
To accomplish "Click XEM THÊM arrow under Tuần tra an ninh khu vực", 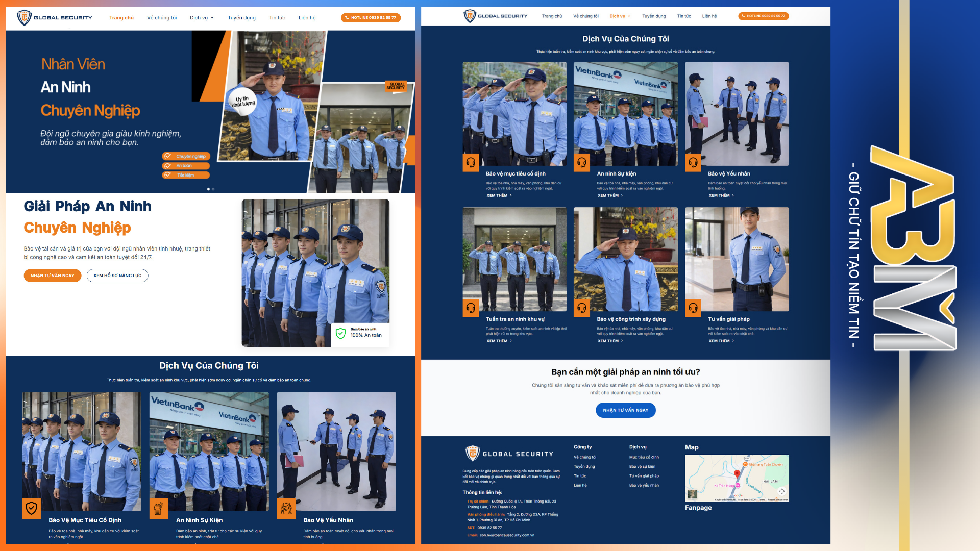I will (511, 341).
